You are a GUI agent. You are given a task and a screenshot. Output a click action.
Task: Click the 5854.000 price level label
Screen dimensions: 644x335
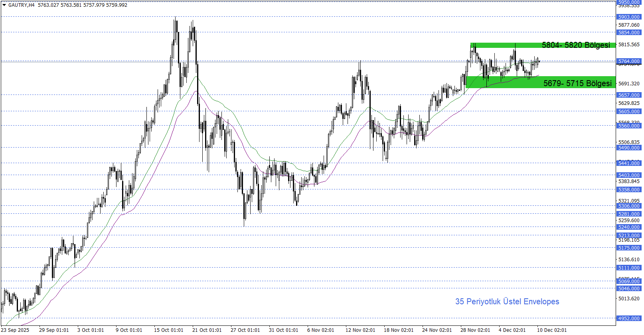pos(629,32)
